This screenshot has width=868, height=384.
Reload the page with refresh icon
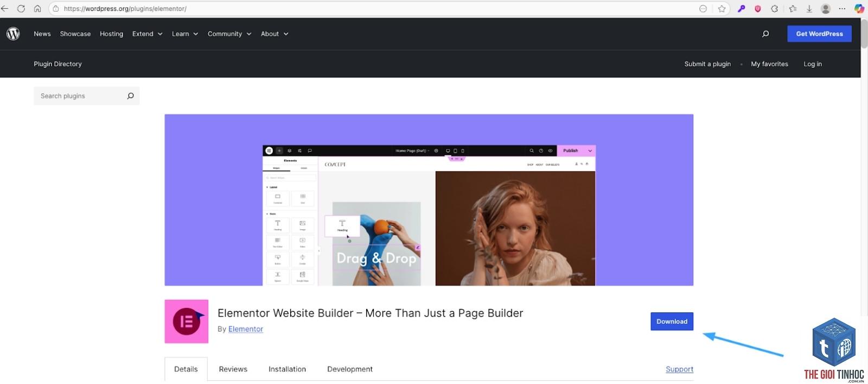[21, 9]
